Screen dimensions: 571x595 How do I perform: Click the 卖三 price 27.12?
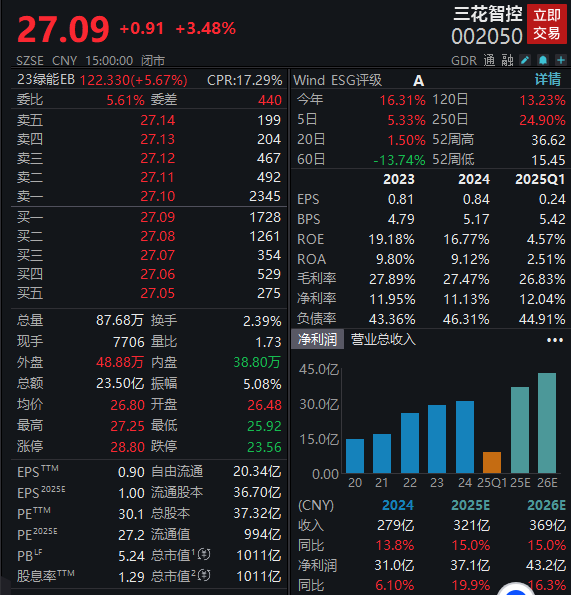coord(157,158)
